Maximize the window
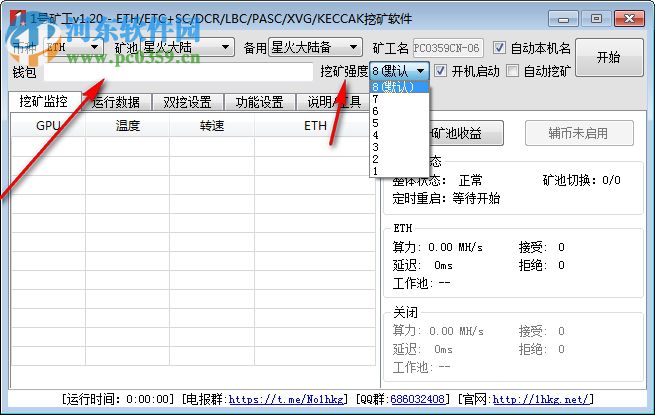Image resolution: width=655 pixels, height=415 pixels. [x=596, y=19]
